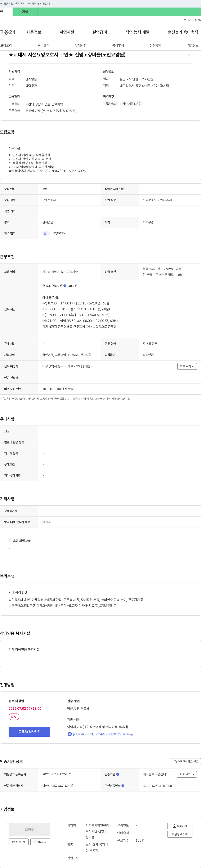
Task: Click 로그인 link at top right
Action: tap(188, 20)
